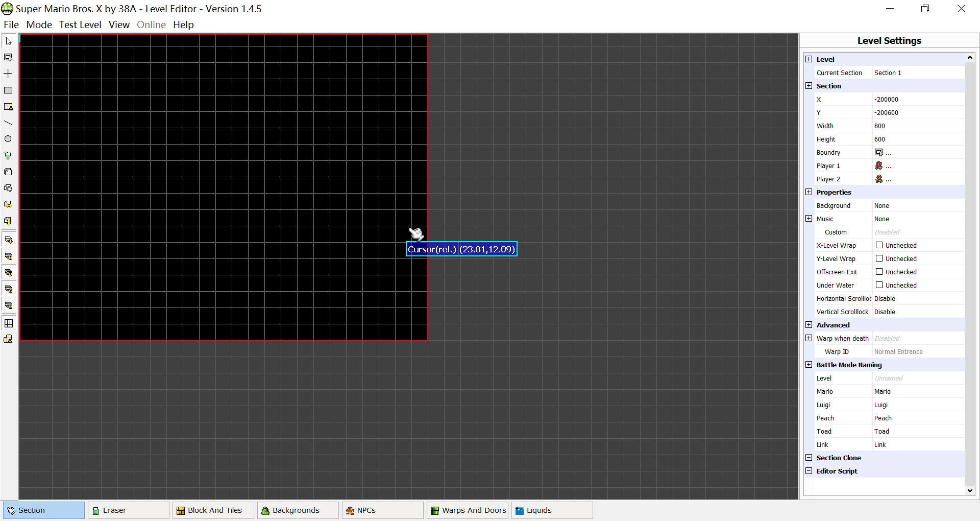Click the layer icon marked N
This screenshot has width=980, height=521.
[x=9, y=256]
